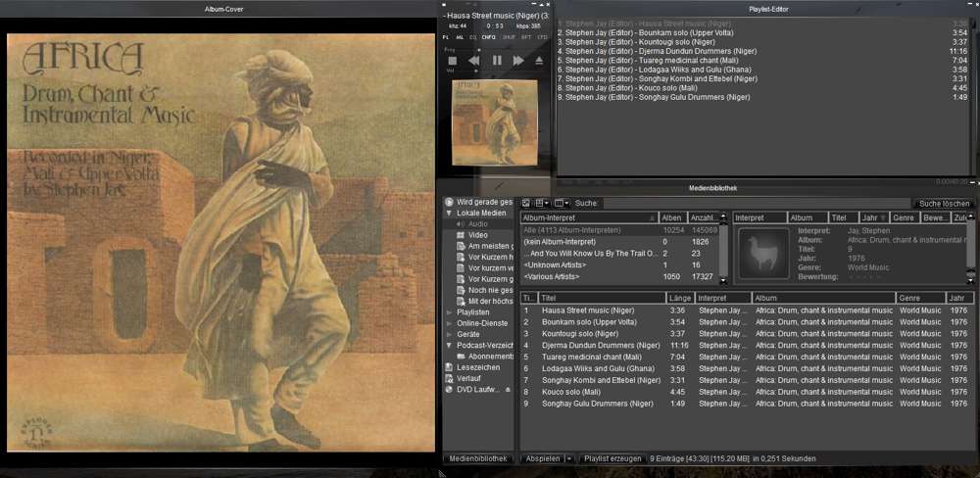Stop playback with the square Stop button
Viewport: 980px width, 478px height.
450,61
